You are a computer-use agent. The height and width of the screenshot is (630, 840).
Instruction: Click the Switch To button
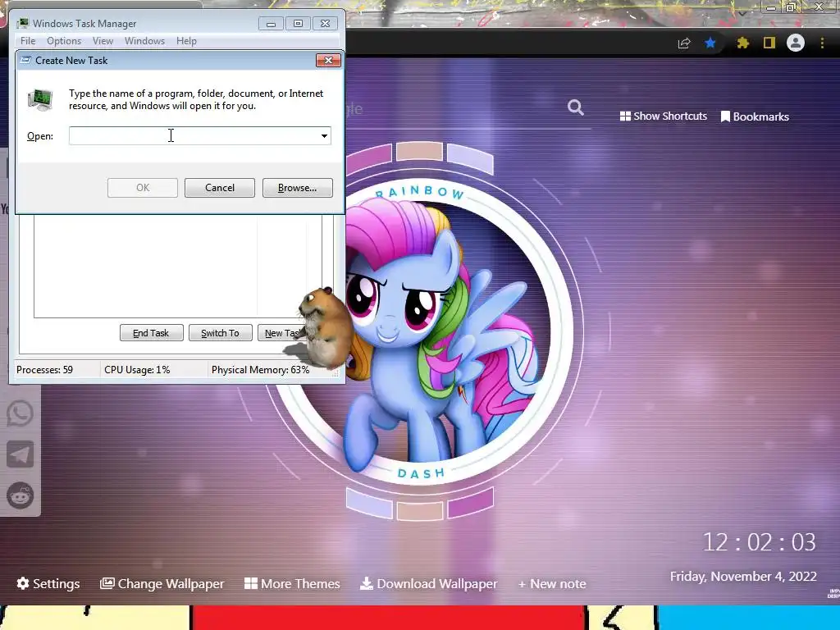pyautogui.click(x=220, y=333)
